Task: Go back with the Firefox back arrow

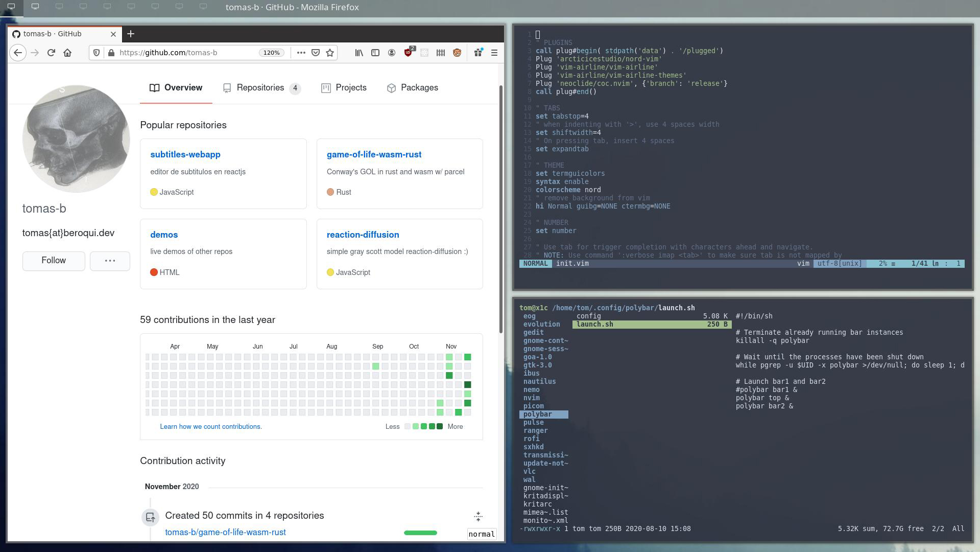Action: coord(18,53)
